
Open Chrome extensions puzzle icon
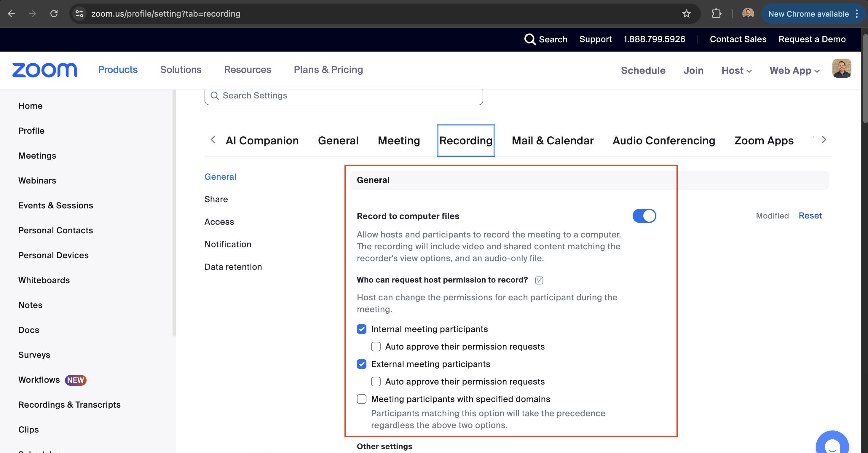pyautogui.click(x=717, y=14)
